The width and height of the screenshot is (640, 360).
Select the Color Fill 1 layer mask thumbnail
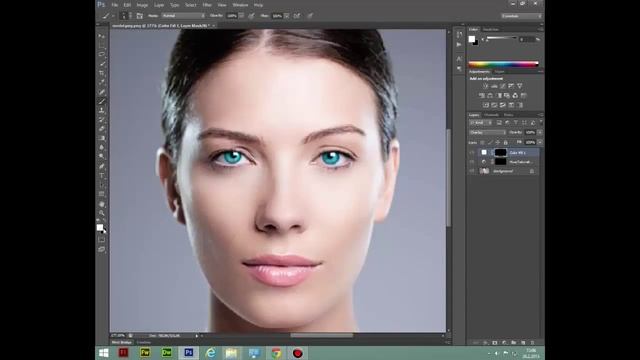500,152
